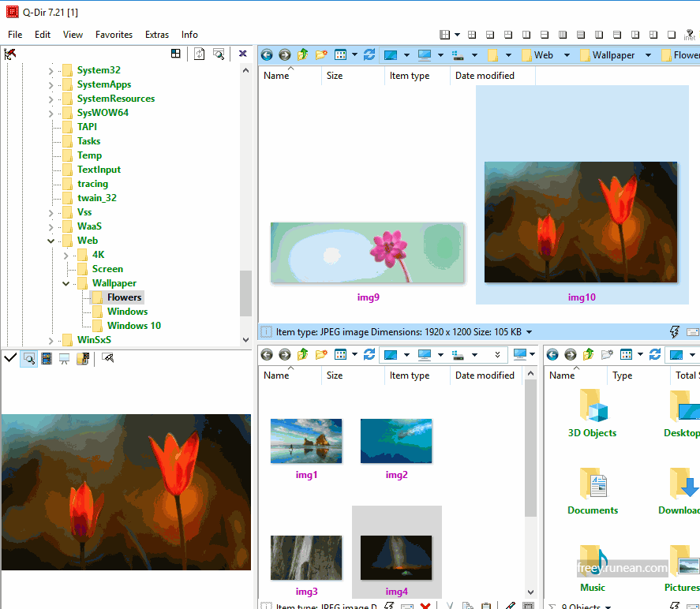Sort bottom-right pane by Type column
The width and height of the screenshot is (700, 609).
638,375
